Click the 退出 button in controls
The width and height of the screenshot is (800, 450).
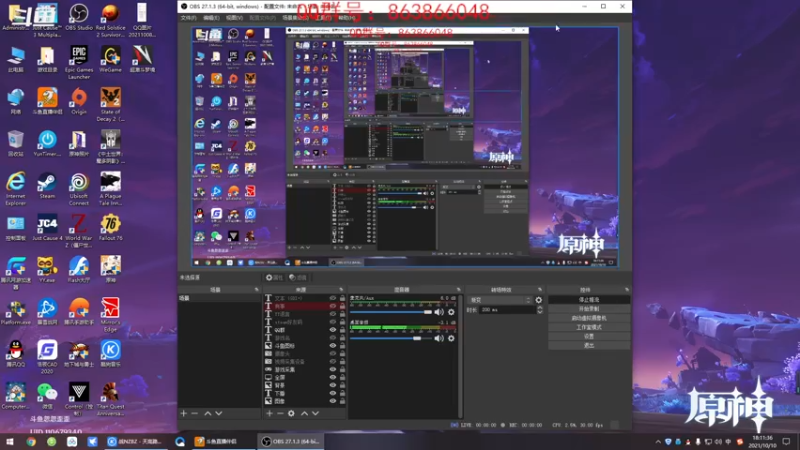589,345
